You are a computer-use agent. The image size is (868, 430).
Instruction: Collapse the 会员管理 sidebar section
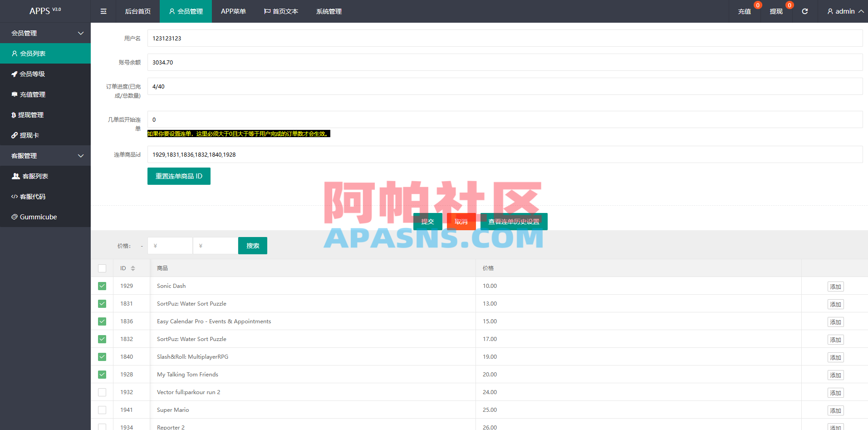pyautogui.click(x=45, y=33)
